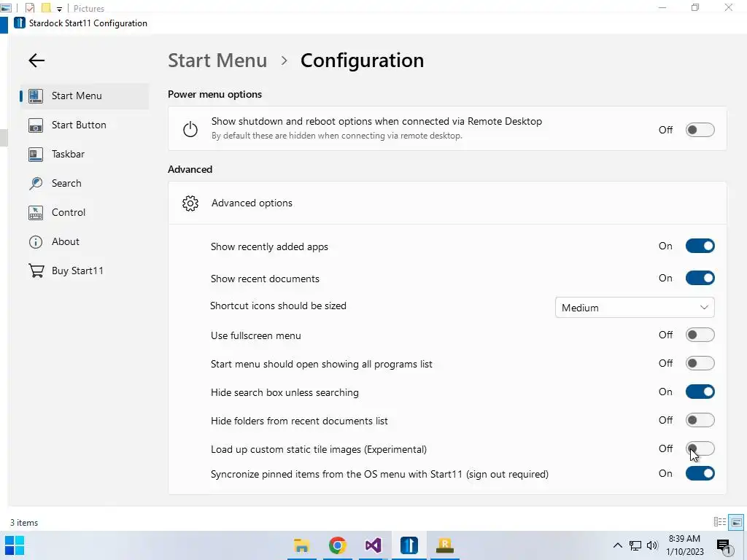Click the yellow R app taskbar icon
747x560 pixels.
[444, 545]
